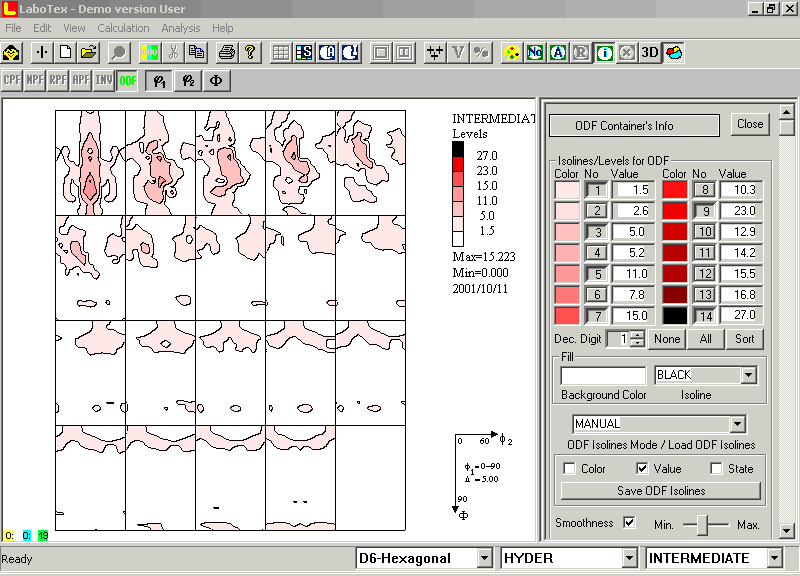Uncheck the Value checkbox
This screenshot has height=576, width=800.
click(x=643, y=469)
